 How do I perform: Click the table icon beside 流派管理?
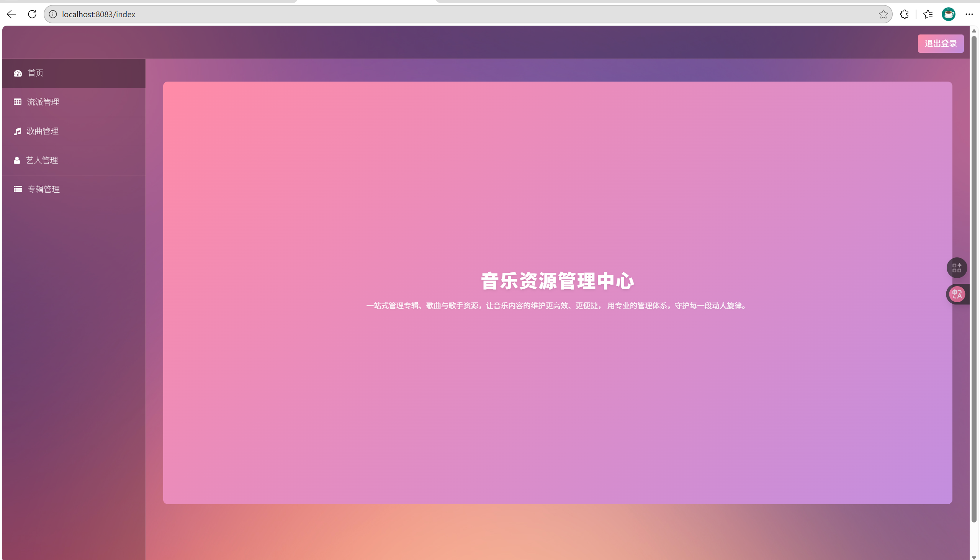tap(17, 102)
